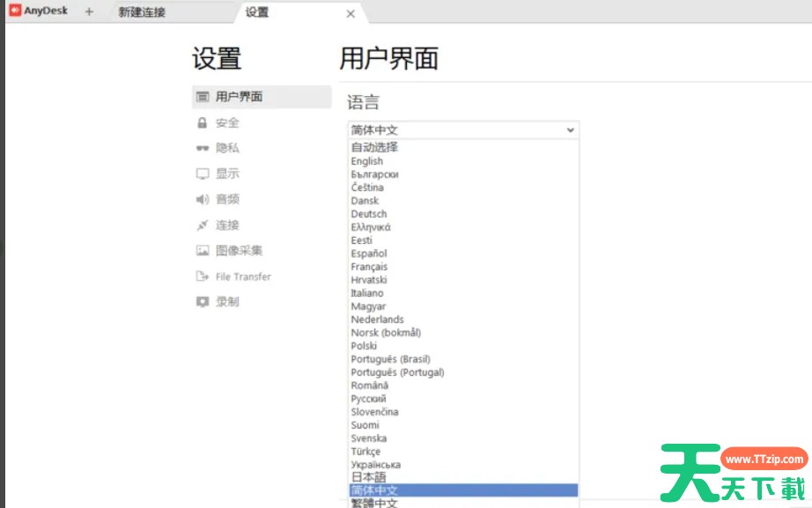The height and width of the screenshot is (508, 812).
Task: Choose Deutsch in language list
Action: 463,214
